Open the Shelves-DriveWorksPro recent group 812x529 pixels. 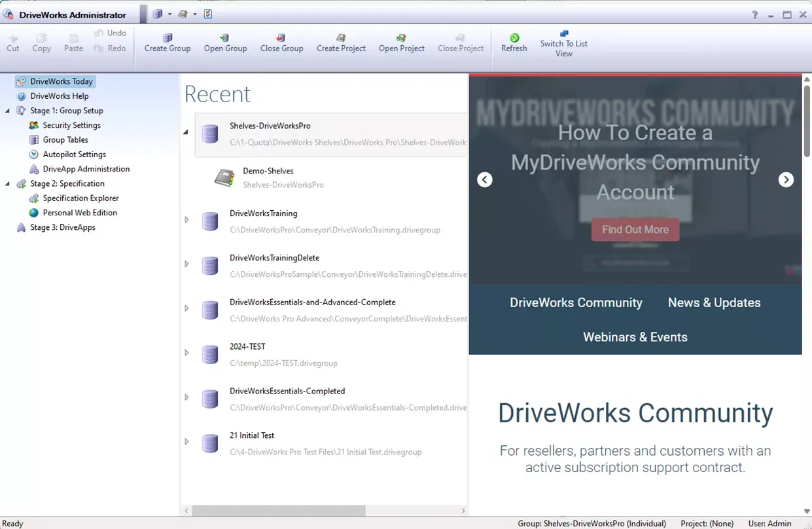331,135
